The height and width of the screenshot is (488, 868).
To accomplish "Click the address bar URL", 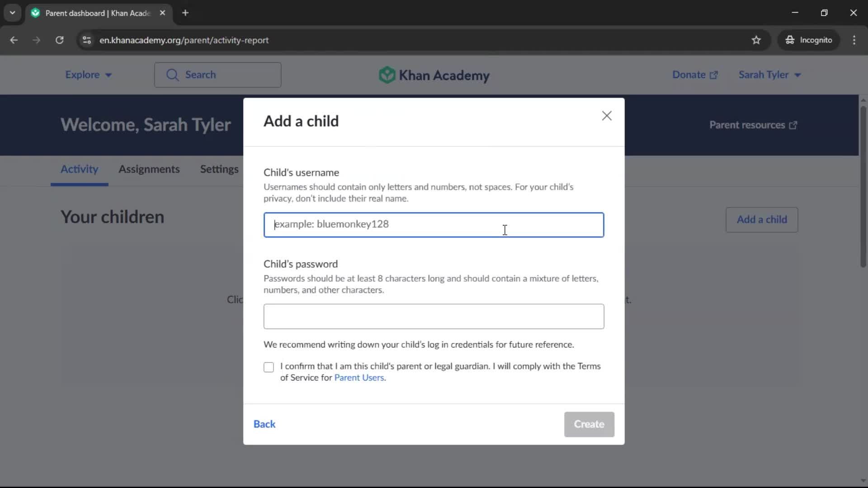I will tap(184, 40).
